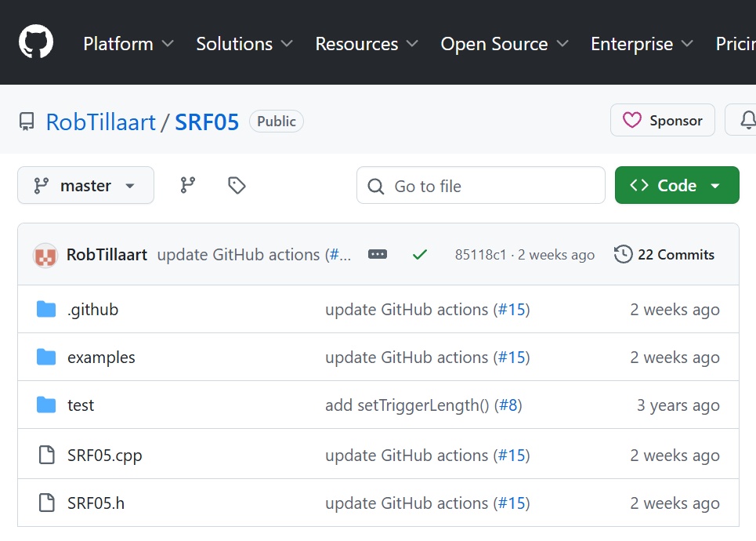Open the SRF05.cpp file
The width and height of the screenshot is (756, 541).
[105, 456]
